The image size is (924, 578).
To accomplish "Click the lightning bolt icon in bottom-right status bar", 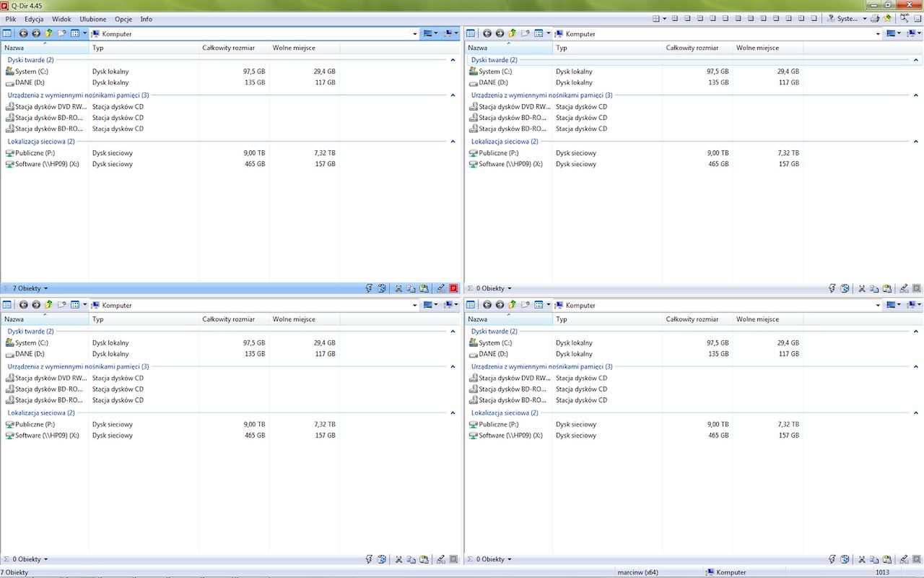I will pos(832,559).
